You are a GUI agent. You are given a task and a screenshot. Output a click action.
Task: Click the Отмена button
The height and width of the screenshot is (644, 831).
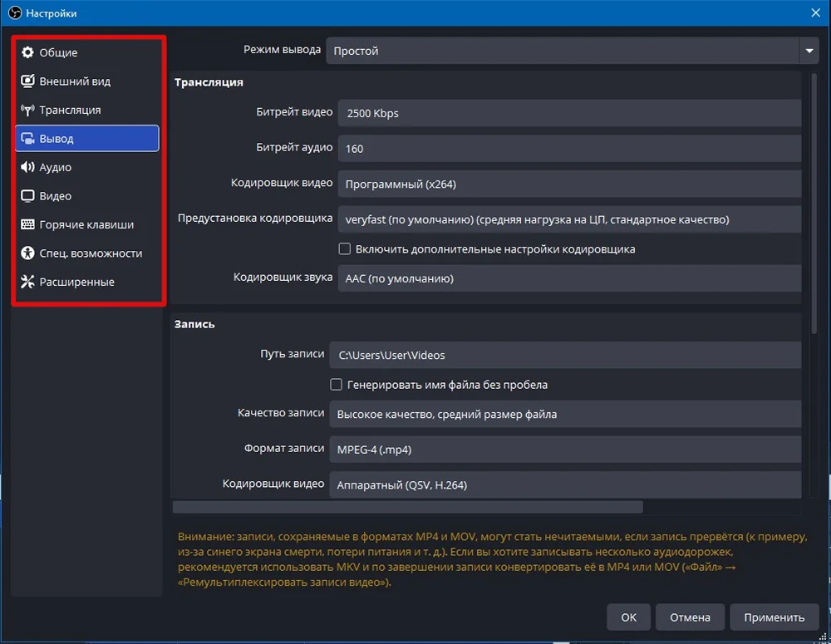coord(690,617)
